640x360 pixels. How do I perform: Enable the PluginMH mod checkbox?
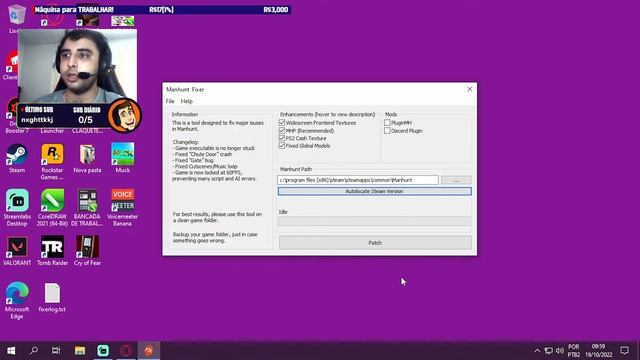point(387,122)
